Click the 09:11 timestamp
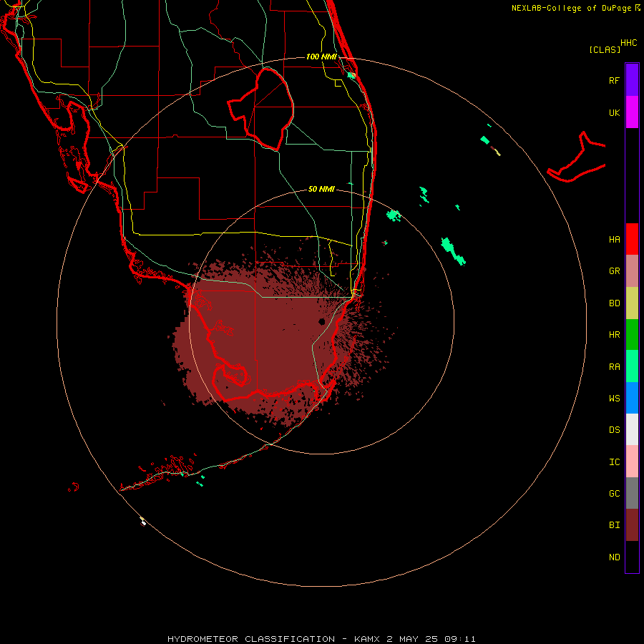Screen dimensions: 644x644 point(460,639)
